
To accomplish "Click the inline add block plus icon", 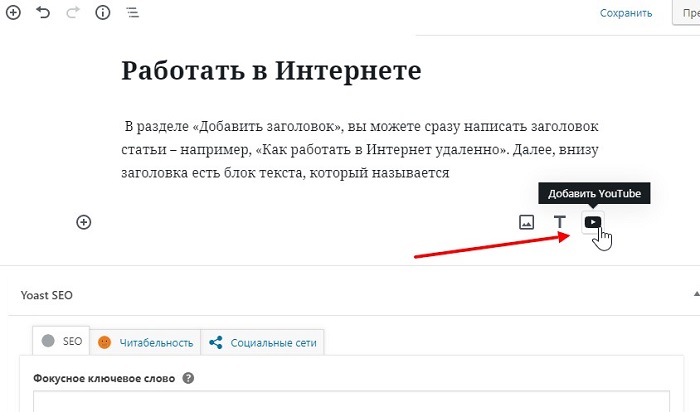I will coord(84,222).
